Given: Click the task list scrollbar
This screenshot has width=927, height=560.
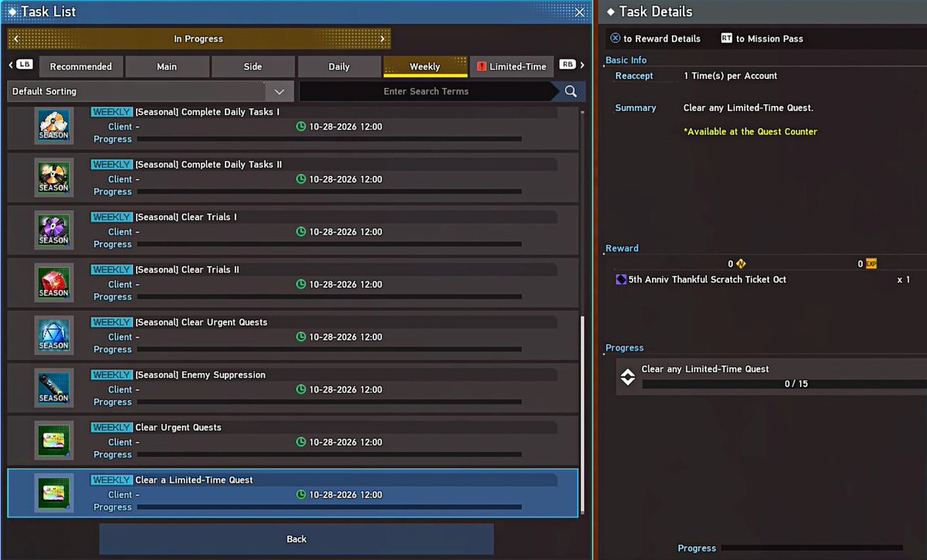Looking at the screenshot, I should pos(582,414).
